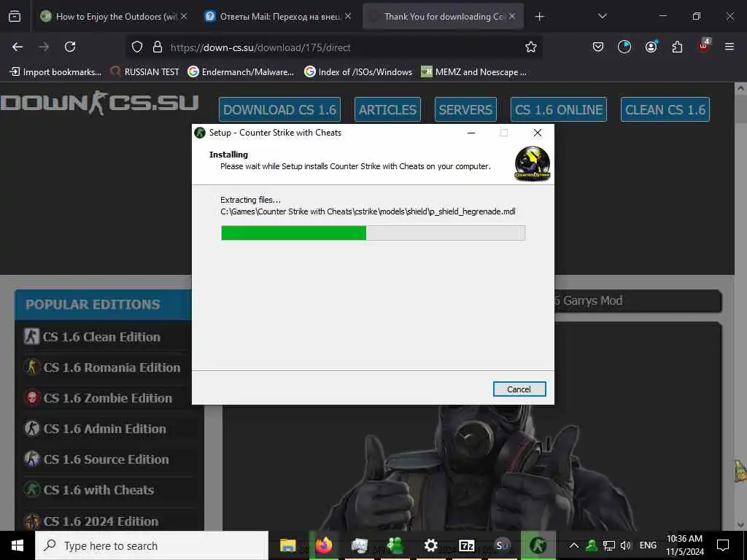The image size is (747, 560).
Task: Open File Explorer from taskbar
Action: point(287,545)
